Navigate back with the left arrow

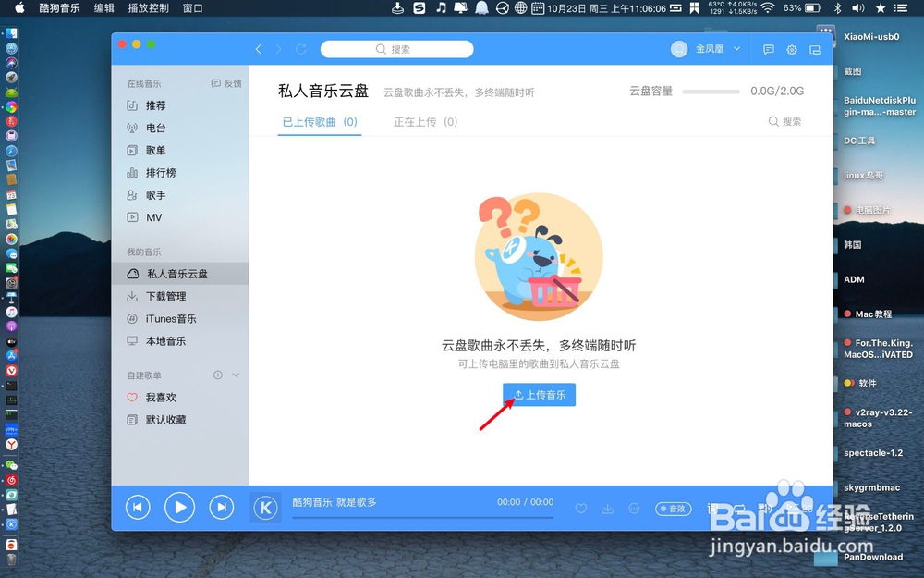258,49
